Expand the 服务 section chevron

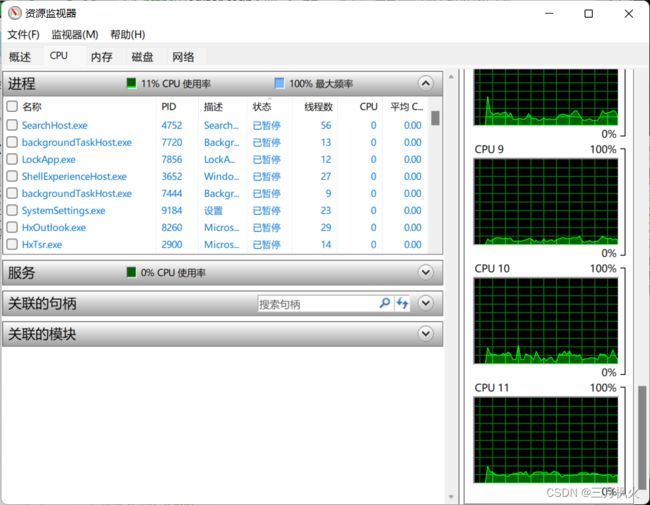point(426,272)
